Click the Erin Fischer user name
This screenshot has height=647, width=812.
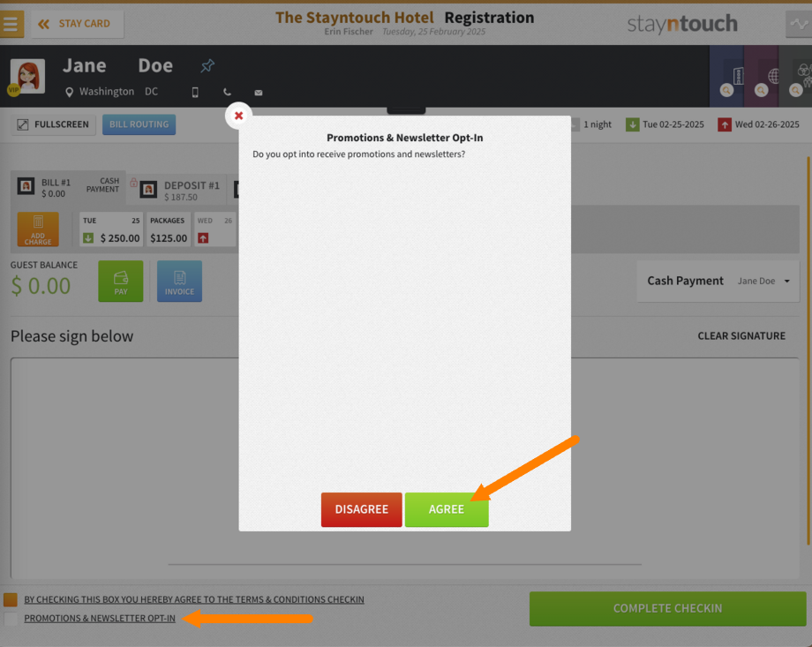click(349, 32)
